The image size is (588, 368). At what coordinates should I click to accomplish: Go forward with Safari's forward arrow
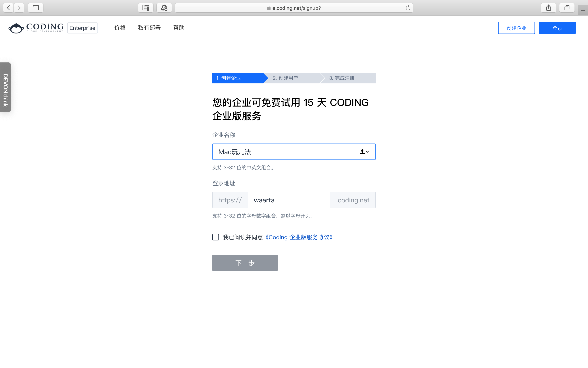(x=19, y=8)
